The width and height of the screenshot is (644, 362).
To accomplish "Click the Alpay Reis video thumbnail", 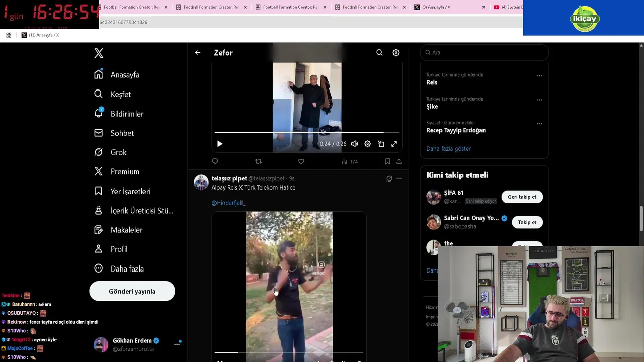I will (289, 286).
